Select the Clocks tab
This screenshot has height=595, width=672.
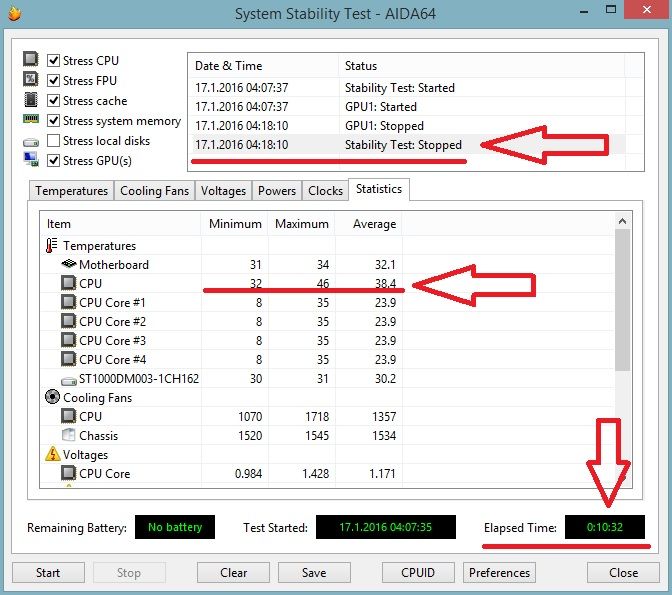[325, 191]
